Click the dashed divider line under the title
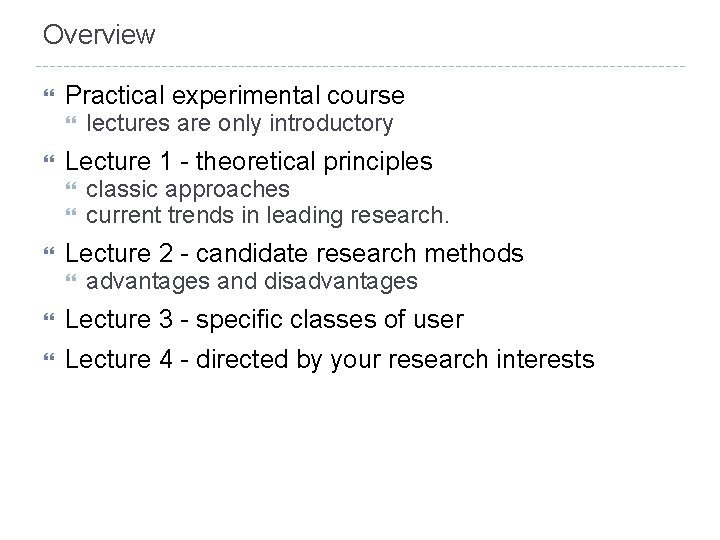This screenshot has width=720, height=540. [360, 67]
